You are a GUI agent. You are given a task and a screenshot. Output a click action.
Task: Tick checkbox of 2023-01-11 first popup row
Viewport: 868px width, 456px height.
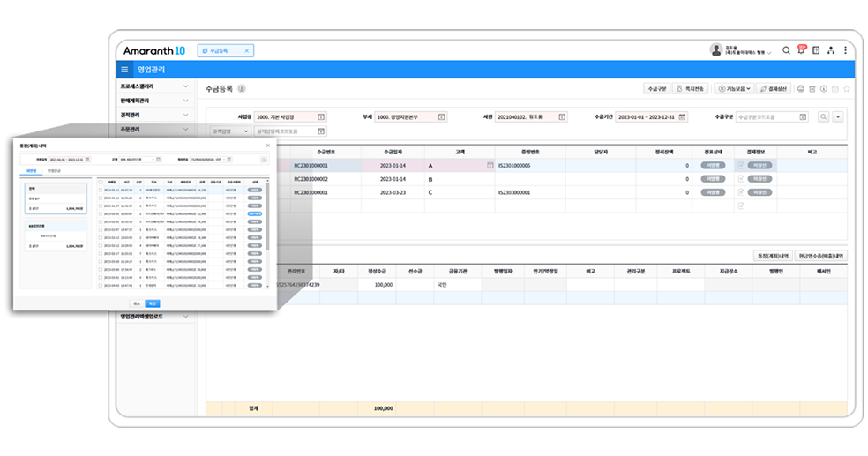coord(101,190)
